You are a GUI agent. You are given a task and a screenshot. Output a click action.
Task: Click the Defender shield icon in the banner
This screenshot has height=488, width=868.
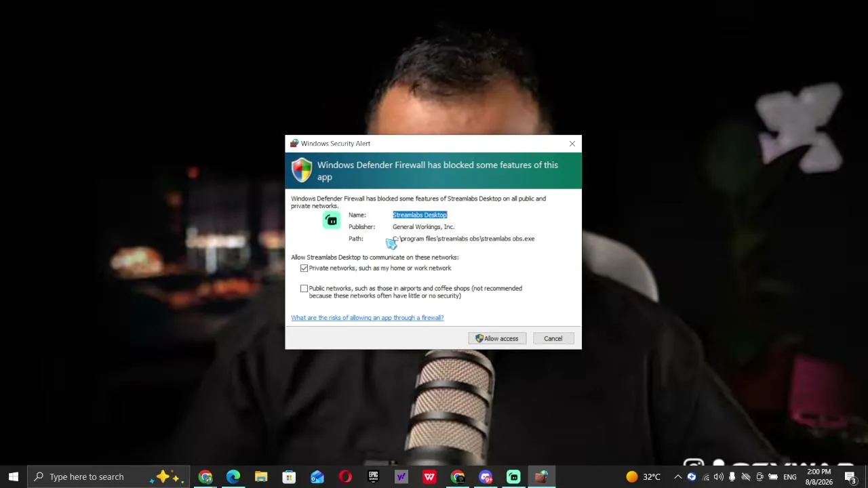(x=302, y=170)
